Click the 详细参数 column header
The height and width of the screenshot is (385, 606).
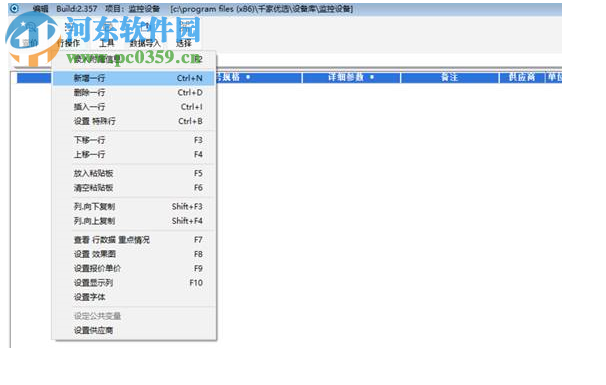tap(351, 77)
